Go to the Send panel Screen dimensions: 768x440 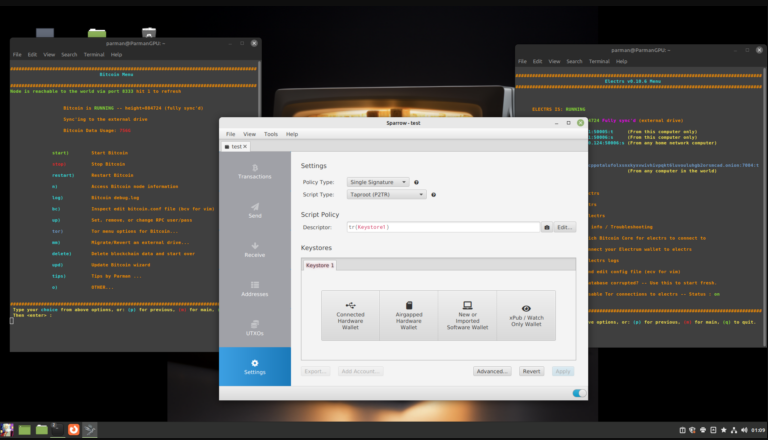pyautogui.click(x=255, y=209)
